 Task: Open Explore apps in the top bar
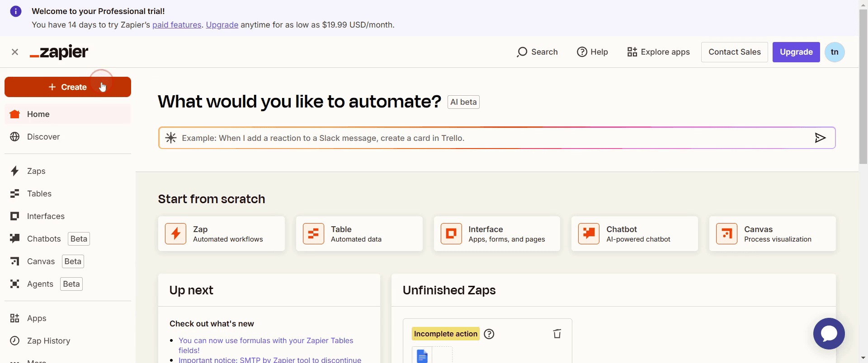[x=658, y=52]
